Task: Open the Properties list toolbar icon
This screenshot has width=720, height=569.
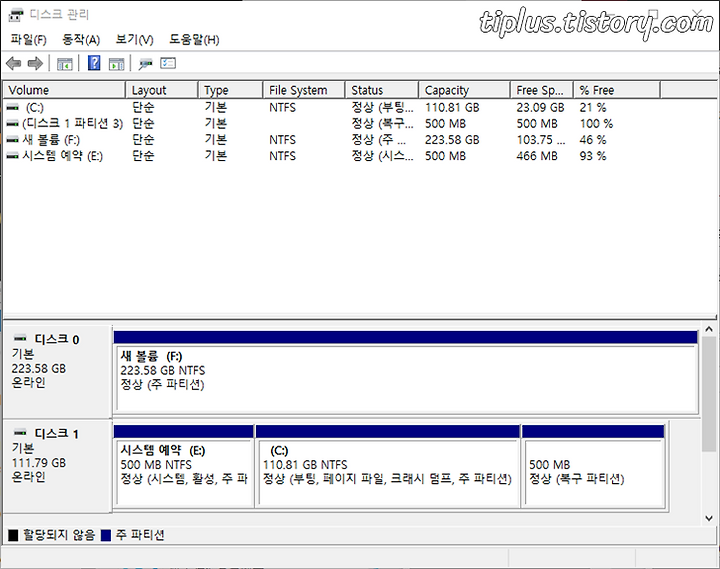Action: point(168,63)
